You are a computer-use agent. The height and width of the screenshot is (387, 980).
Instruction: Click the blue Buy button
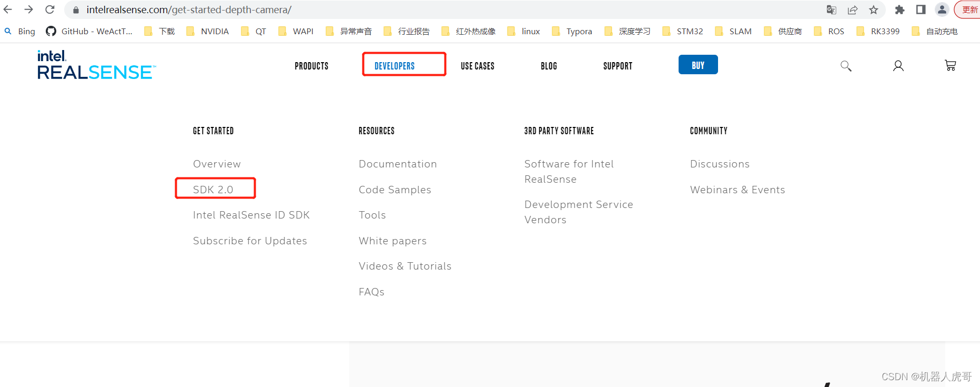pos(698,65)
